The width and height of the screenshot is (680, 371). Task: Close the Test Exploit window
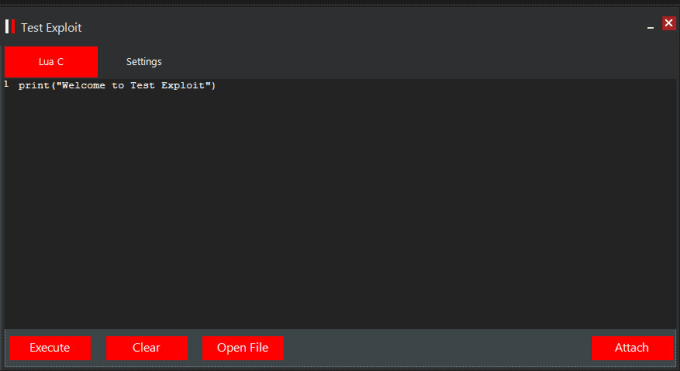pyautogui.click(x=669, y=23)
